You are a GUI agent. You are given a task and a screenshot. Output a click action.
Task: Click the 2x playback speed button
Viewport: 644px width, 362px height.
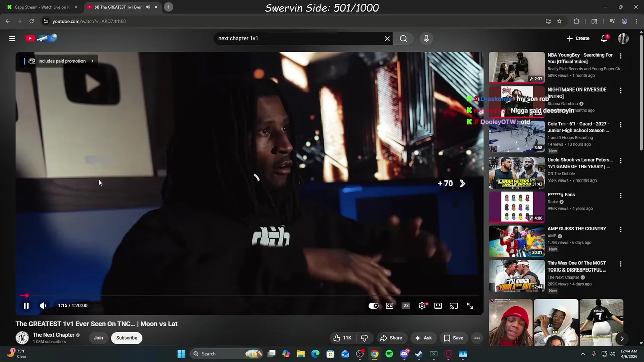pos(406,306)
